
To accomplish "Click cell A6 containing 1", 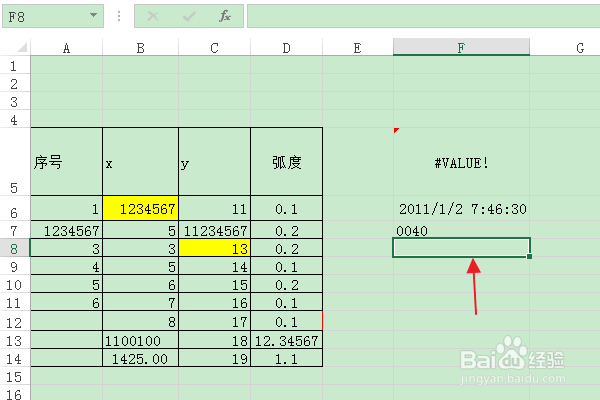I will [x=67, y=209].
